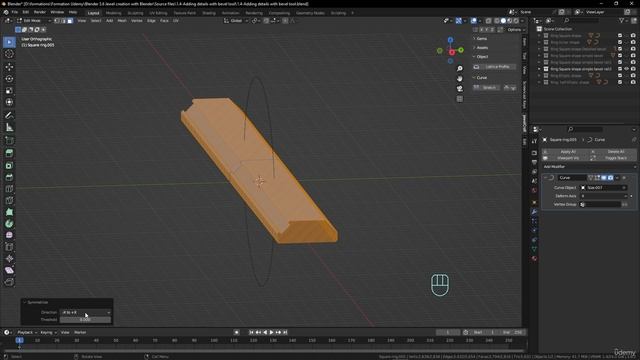The width and height of the screenshot is (640, 360).
Task: Open the Vertex menu
Action: pos(137,20)
